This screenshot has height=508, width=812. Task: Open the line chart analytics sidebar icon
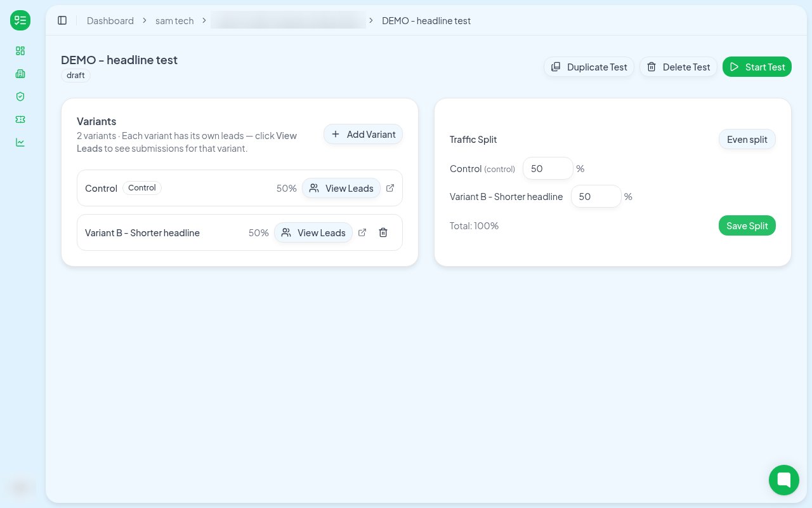coord(20,142)
